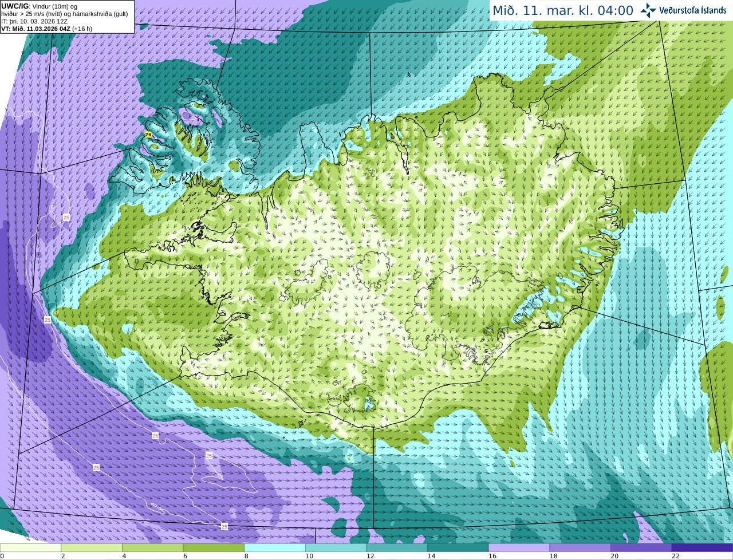Click the legend scale value '10'
This screenshot has height=560, width=733.
tap(309, 556)
